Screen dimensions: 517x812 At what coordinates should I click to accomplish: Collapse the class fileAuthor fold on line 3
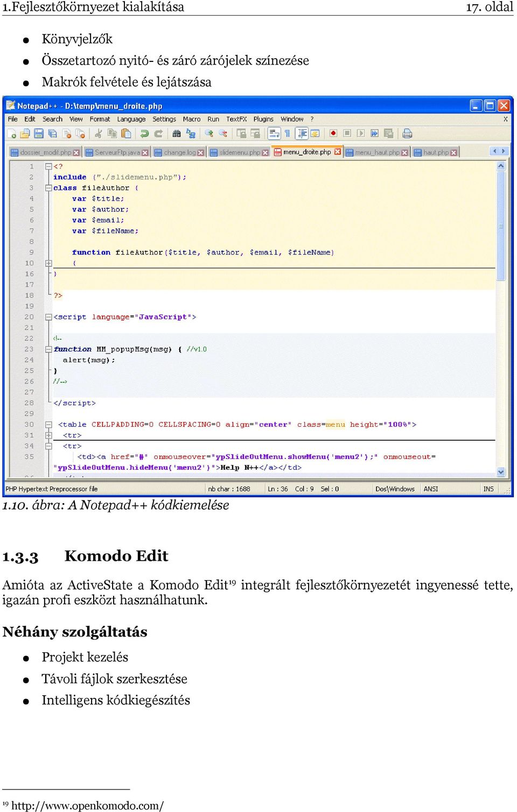(x=48, y=188)
